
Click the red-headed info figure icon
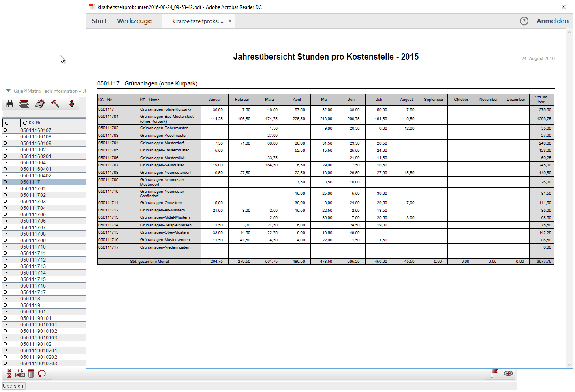tap(71, 104)
